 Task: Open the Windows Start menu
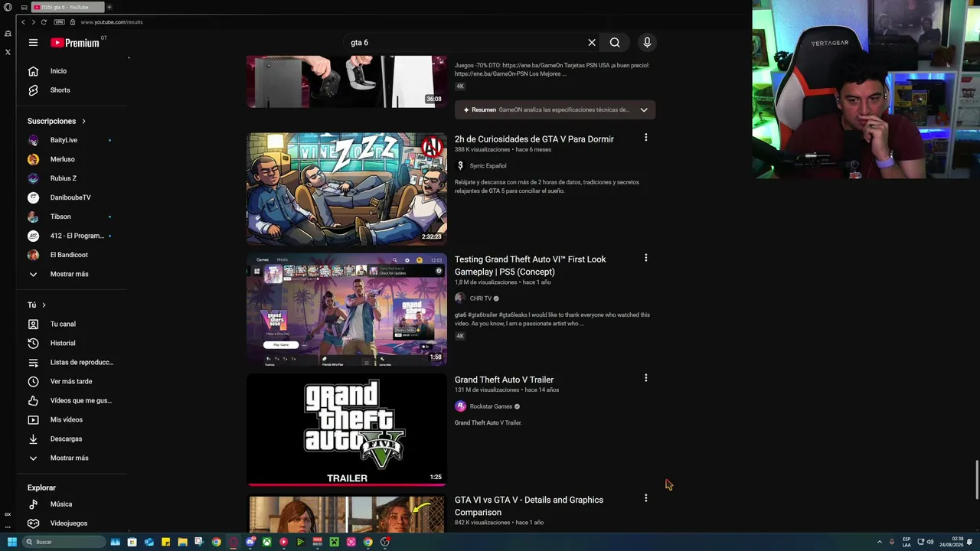pyautogui.click(x=11, y=542)
